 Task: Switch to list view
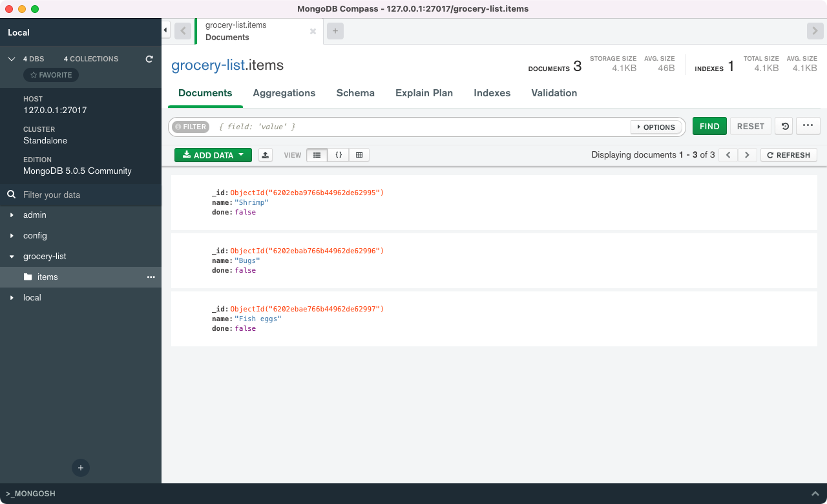(317, 155)
